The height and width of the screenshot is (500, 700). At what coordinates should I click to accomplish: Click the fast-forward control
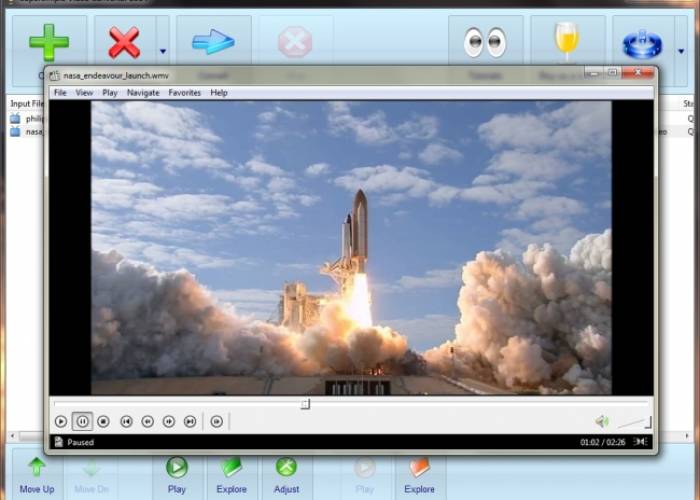click(169, 421)
